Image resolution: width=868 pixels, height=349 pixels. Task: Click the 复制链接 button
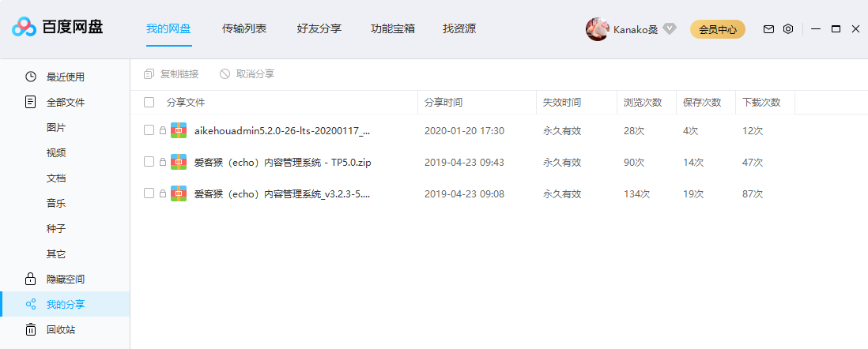171,74
